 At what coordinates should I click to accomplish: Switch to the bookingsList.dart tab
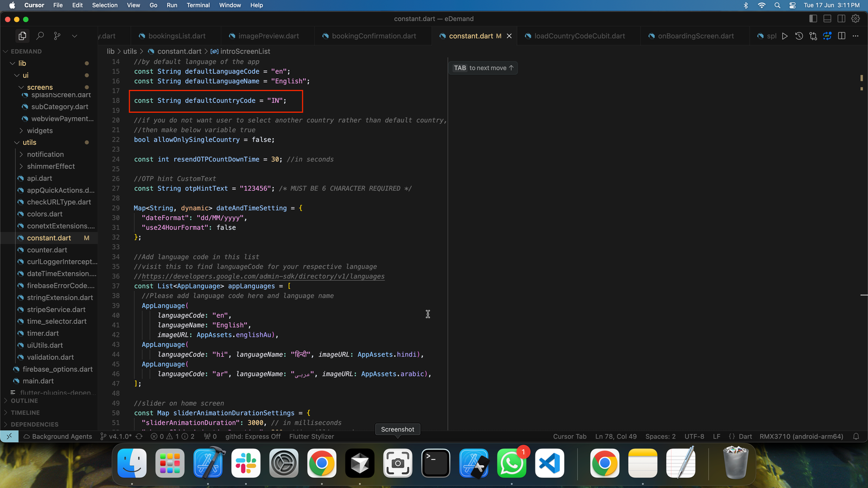[x=176, y=35]
